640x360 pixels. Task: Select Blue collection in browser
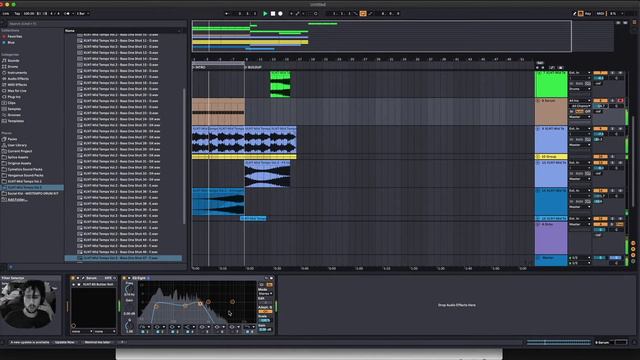click(x=11, y=42)
